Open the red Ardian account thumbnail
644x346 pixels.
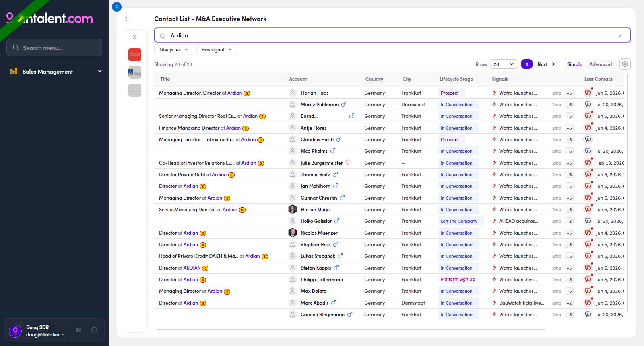coord(135,55)
